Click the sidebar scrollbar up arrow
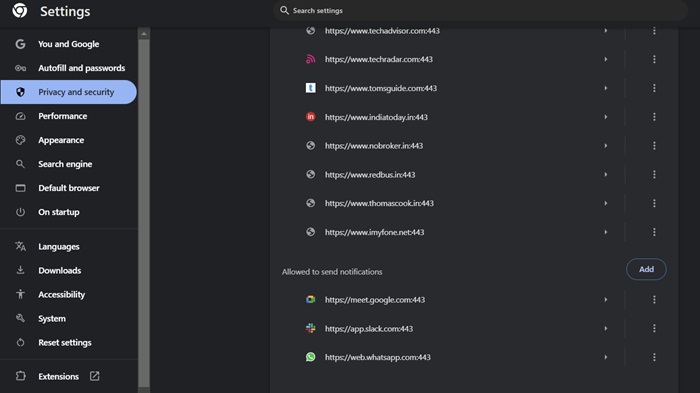The image size is (700, 393). pos(144,33)
